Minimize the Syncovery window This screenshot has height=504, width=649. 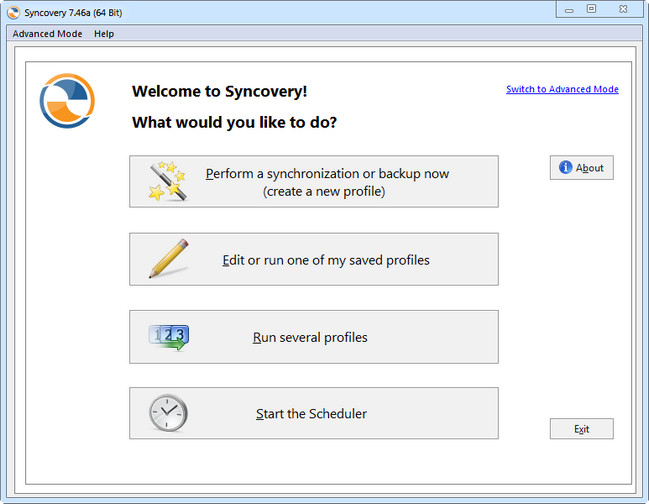point(570,9)
